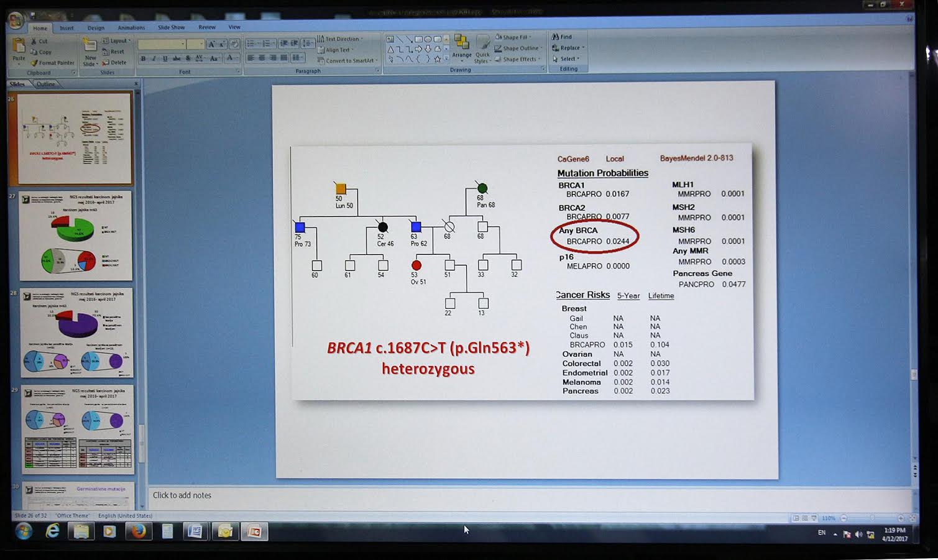Switch to the Animations ribbon tab
The image size is (938, 560).
[131, 28]
